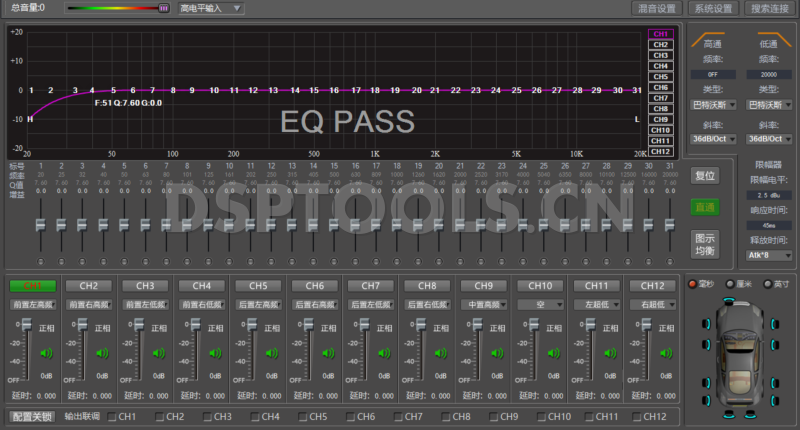Click the master volume slider handle

pyautogui.click(x=164, y=8)
